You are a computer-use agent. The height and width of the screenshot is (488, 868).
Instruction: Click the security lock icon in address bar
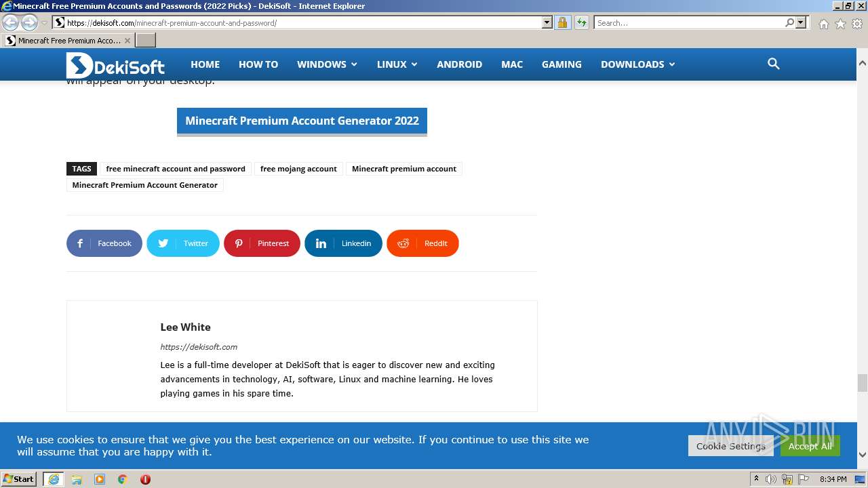562,22
